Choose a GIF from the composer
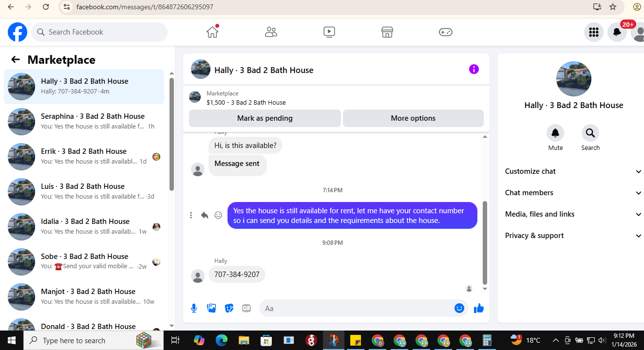Image resolution: width=644 pixels, height=350 pixels. tap(246, 308)
